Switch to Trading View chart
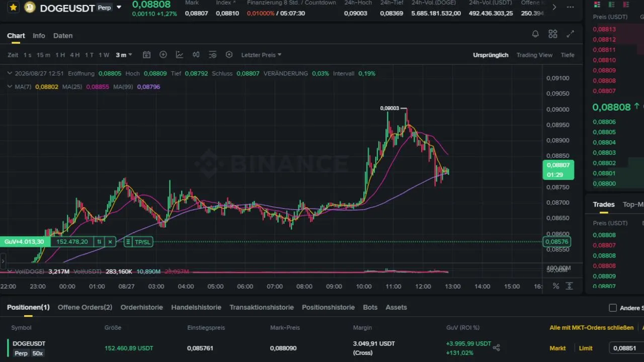This screenshot has width=644, height=362. (534, 55)
